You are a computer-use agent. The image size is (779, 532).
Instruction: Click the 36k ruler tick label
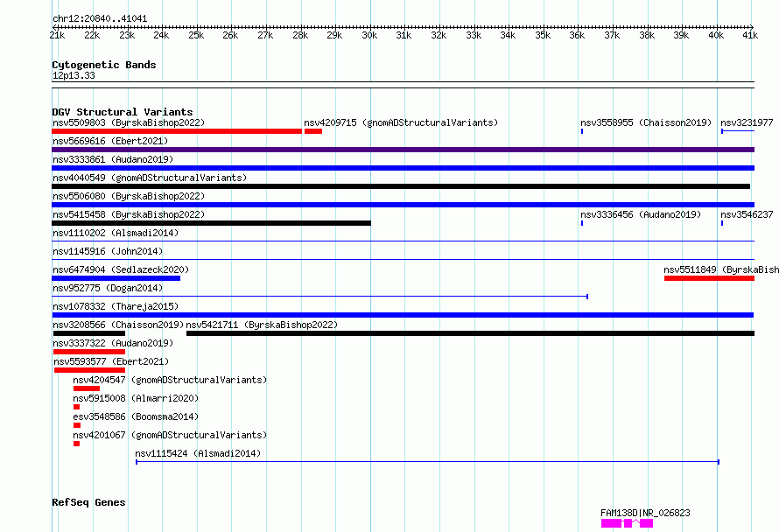[x=577, y=35]
